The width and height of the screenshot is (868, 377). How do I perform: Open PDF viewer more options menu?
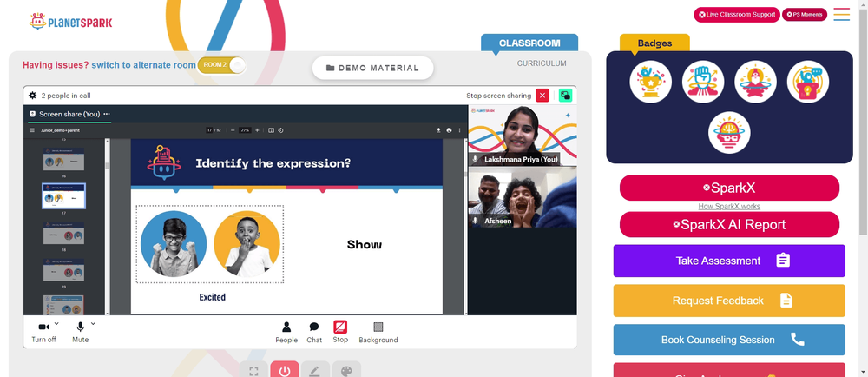(459, 130)
